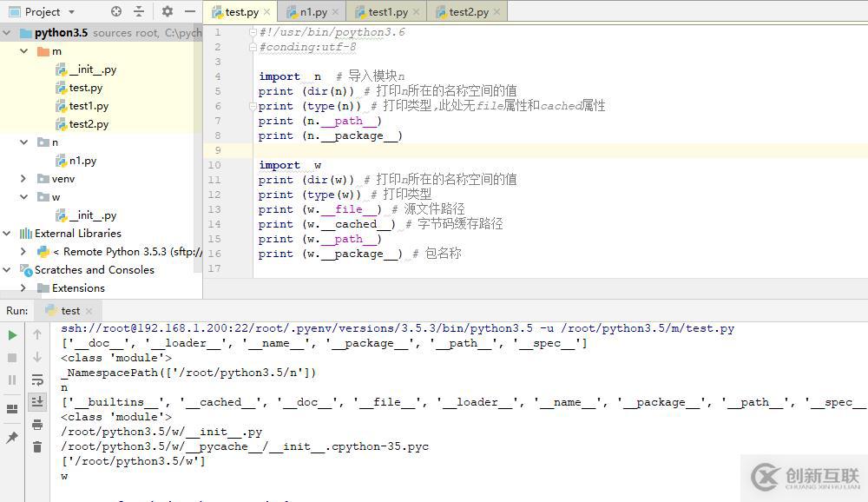Click the locate/scroll-from-source target icon
The height and width of the screenshot is (502, 868).
tap(116, 11)
